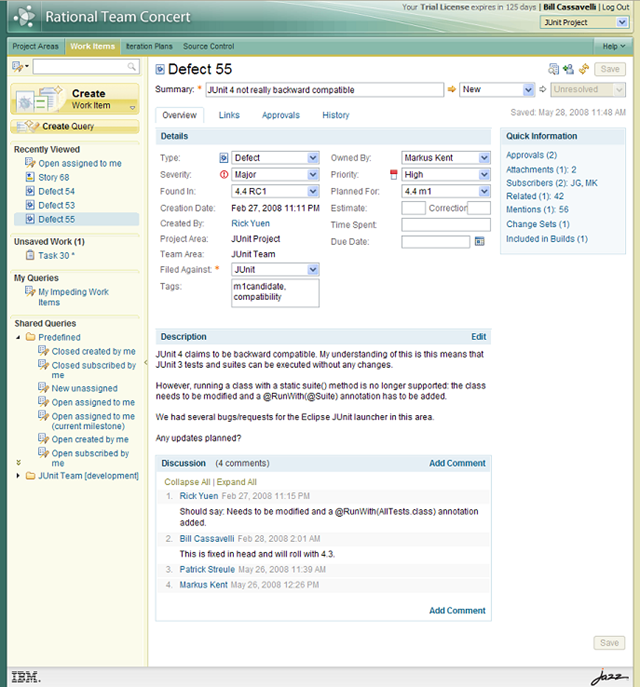Open the History tab
This screenshot has width=641, height=688.
coord(336,115)
